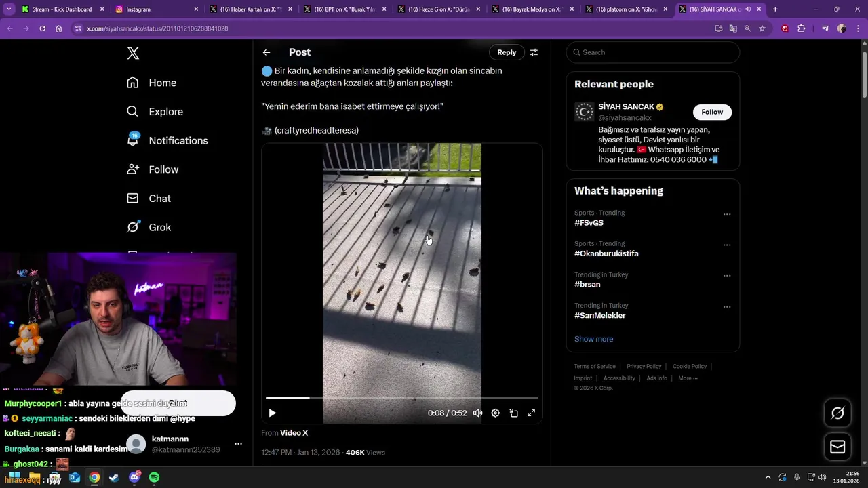
Task: Open Explore in X sidebar
Action: [x=155, y=112]
